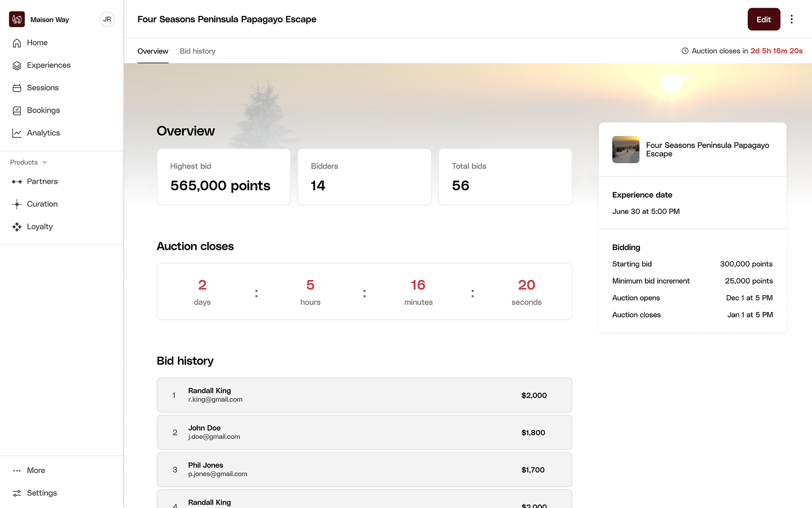Click the $1,800 bid amount
812x508 pixels.
tap(533, 433)
